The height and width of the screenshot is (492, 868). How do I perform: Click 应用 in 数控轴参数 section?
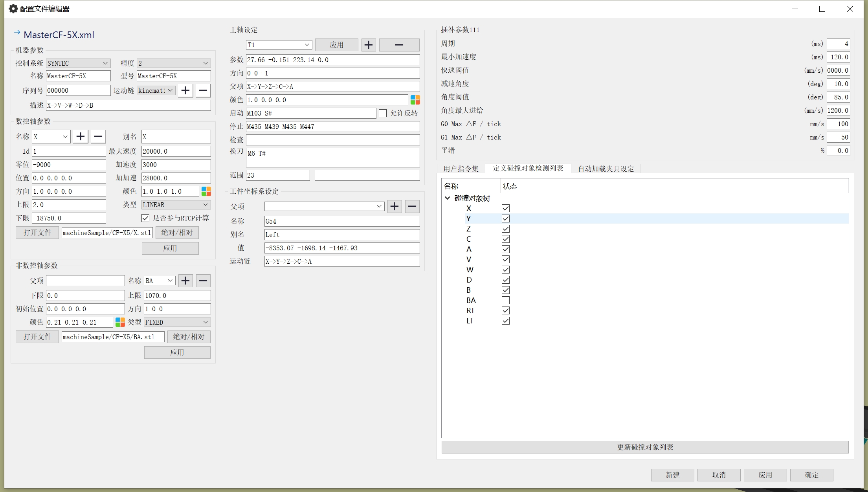click(x=170, y=248)
